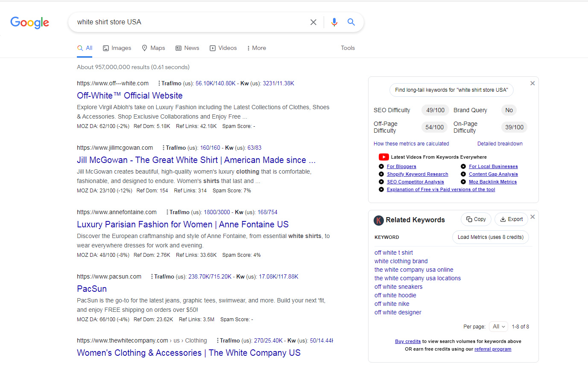Open three-dot menu beside pacsun.com URL
Viewport: 588px width, 366px height.
pyautogui.click(x=152, y=277)
